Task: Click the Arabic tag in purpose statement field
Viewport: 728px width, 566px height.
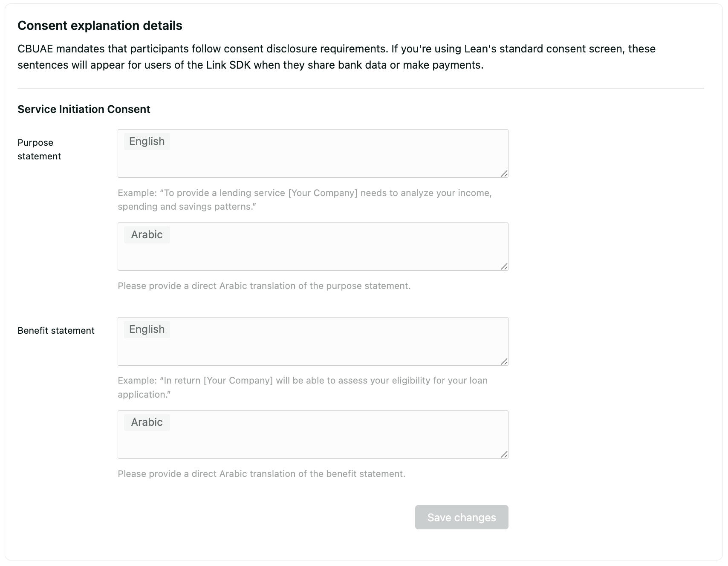Action: (x=147, y=235)
